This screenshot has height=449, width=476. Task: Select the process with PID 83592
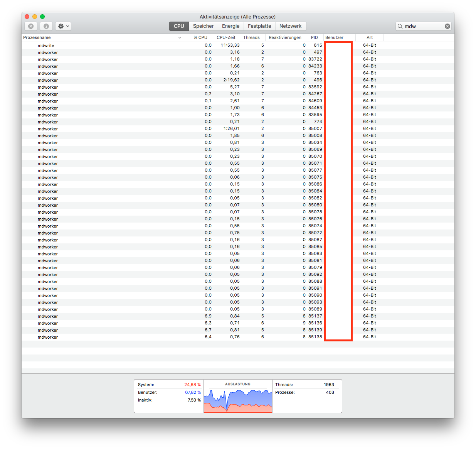238,87
